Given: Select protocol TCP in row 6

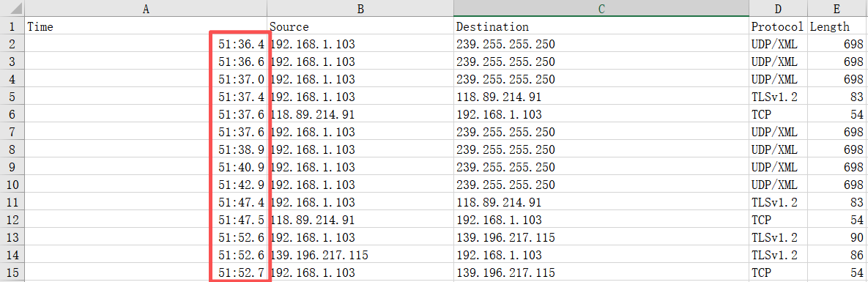Looking at the screenshot, I should click(x=778, y=114).
